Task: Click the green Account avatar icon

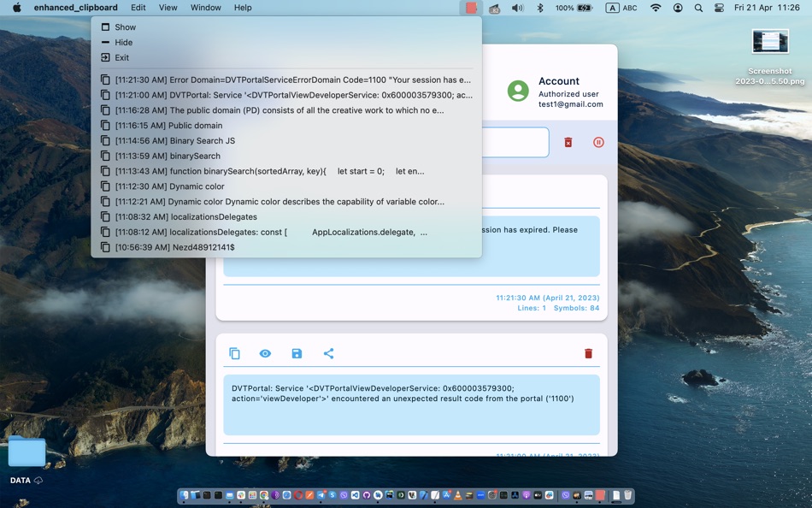Action: pos(518,91)
